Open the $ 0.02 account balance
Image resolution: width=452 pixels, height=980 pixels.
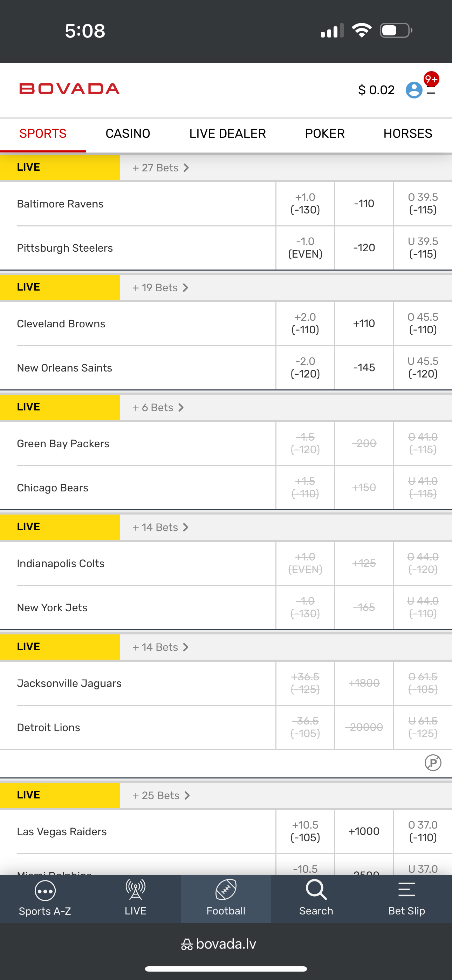pos(376,90)
